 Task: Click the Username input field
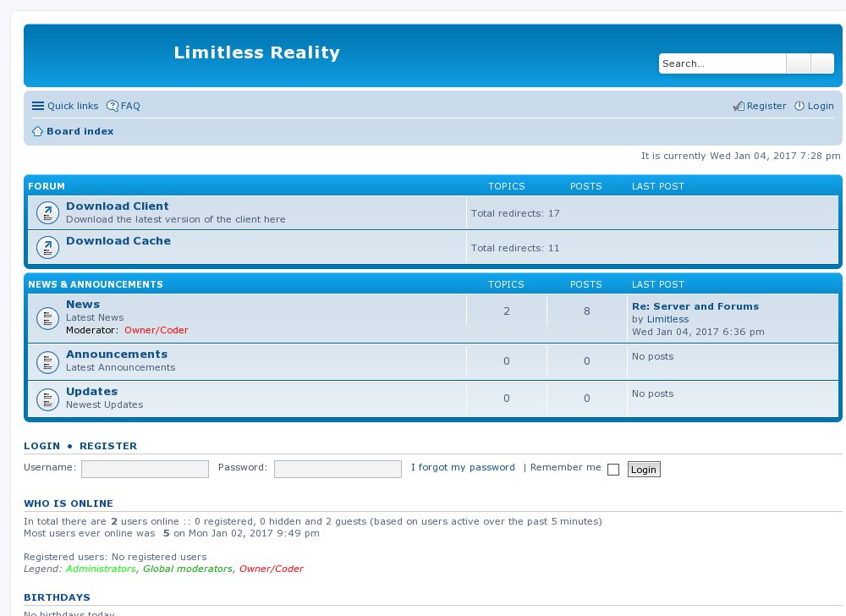pyautogui.click(x=145, y=469)
